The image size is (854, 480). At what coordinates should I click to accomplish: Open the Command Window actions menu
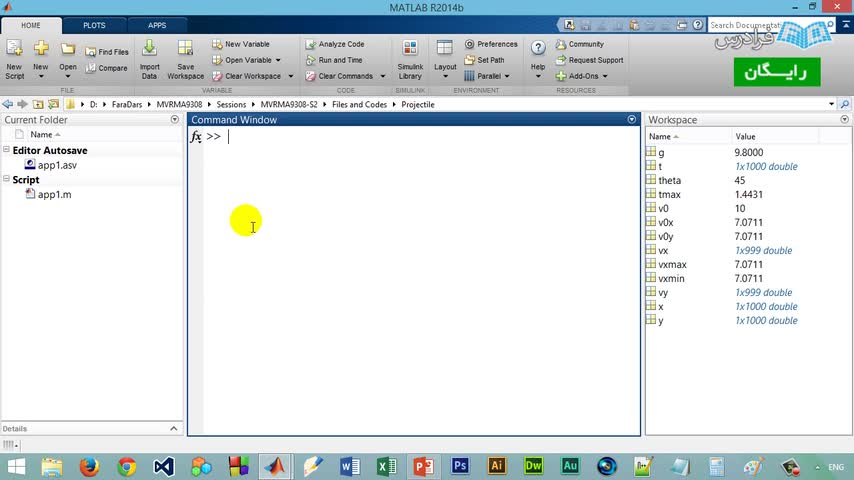point(631,119)
